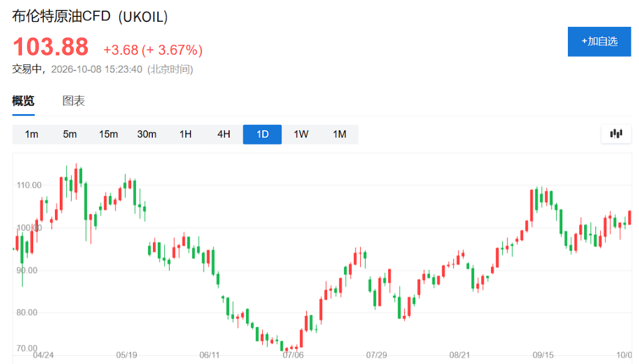639x364 pixels.
Task: Show monthly 1M candles
Action: [339, 135]
